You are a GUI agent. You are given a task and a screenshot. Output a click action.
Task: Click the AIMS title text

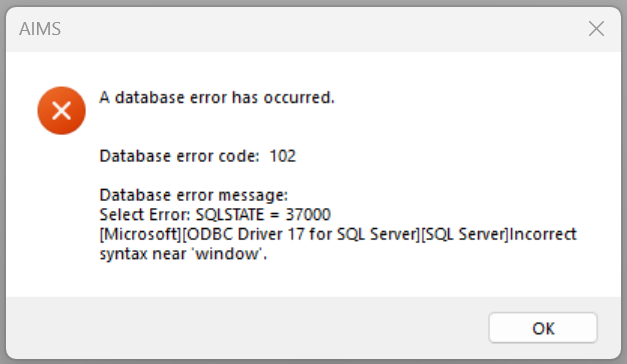point(40,29)
